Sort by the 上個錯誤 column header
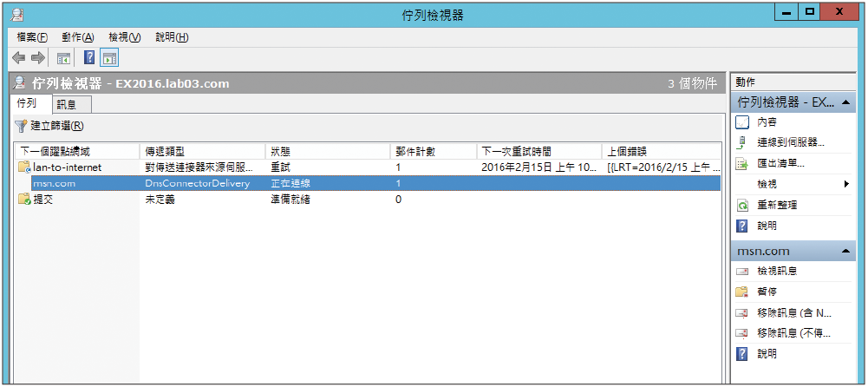The width and height of the screenshot is (868, 387). coord(662,151)
